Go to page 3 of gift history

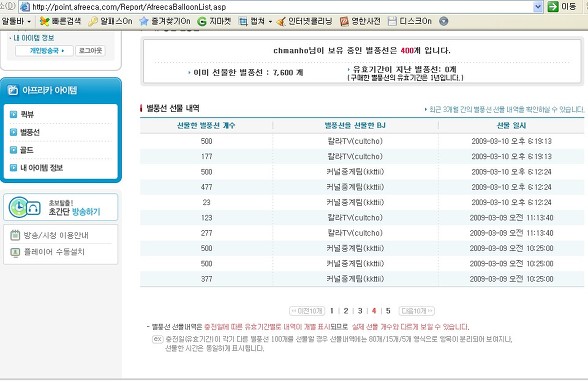tap(360, 311)
